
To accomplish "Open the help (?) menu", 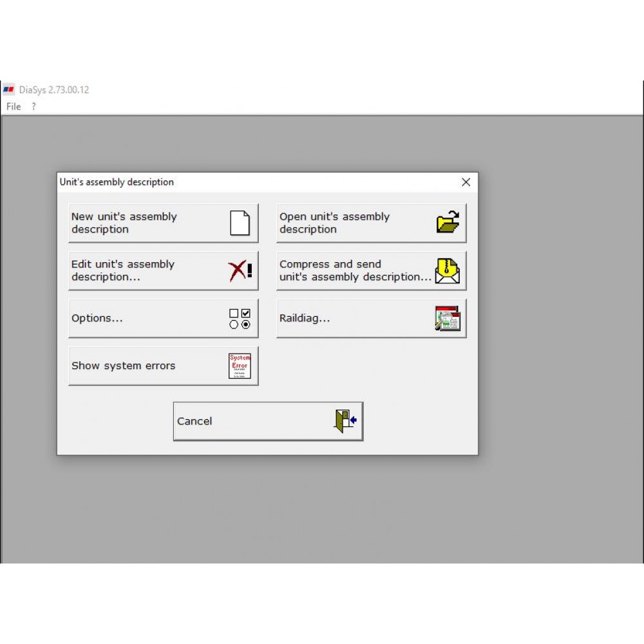I will pos(33,106).
